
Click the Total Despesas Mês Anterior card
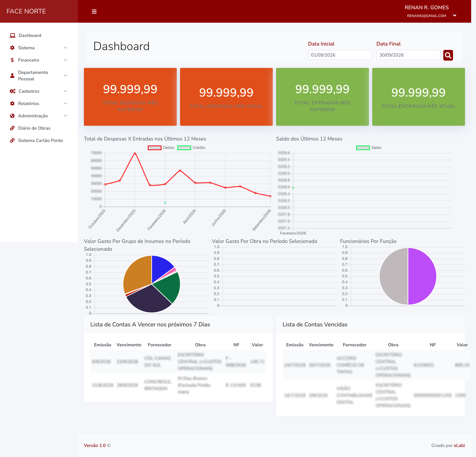pos(130,97)
